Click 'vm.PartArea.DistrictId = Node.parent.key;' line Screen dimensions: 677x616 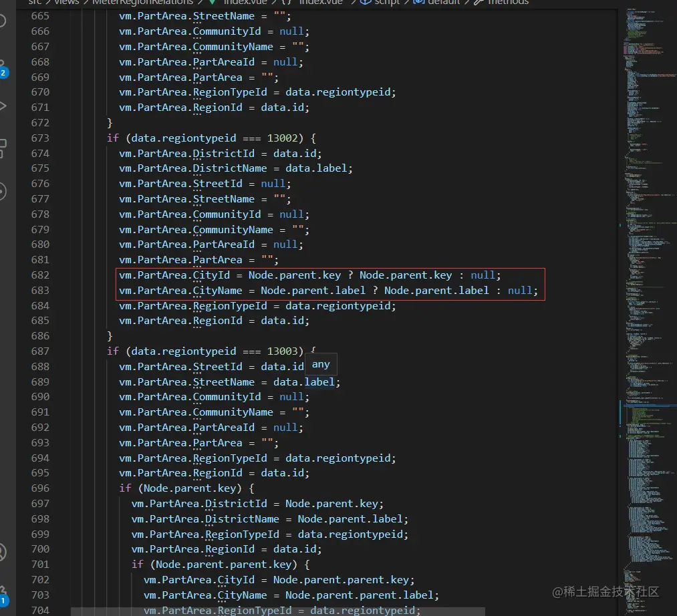pyautogui.click(x=257, y=504)
